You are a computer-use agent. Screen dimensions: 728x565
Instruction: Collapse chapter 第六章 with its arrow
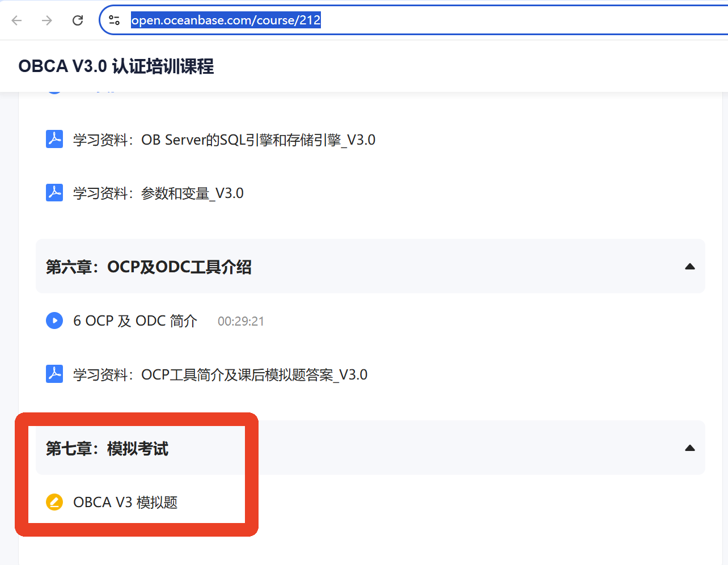pyautogui.click(x=690, y=266)
